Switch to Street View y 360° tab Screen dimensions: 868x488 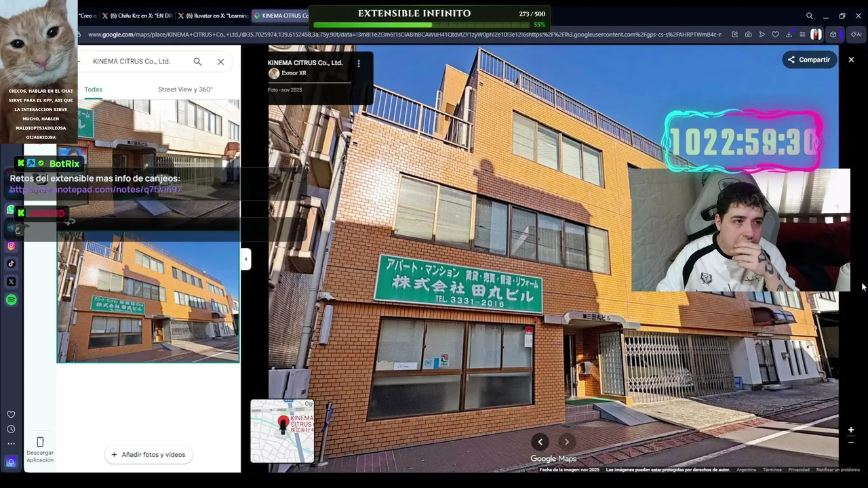point(185,89)
